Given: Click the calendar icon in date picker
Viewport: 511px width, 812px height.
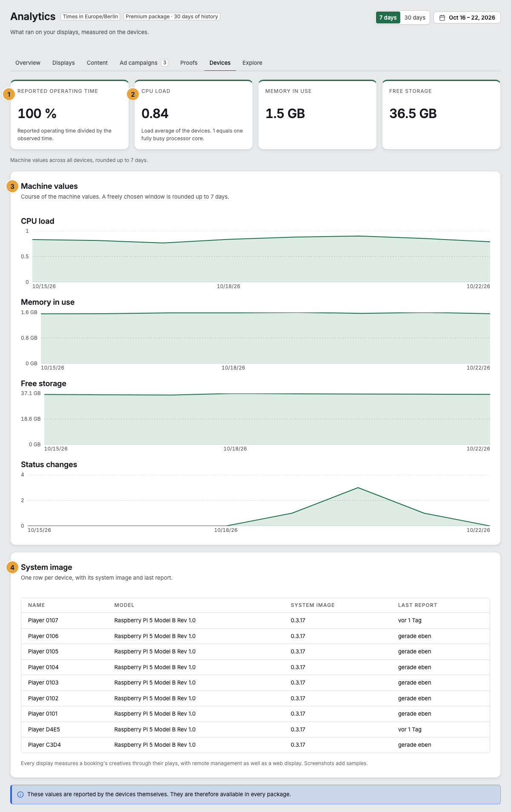Looking at the screenshot, I should [442, 18].
